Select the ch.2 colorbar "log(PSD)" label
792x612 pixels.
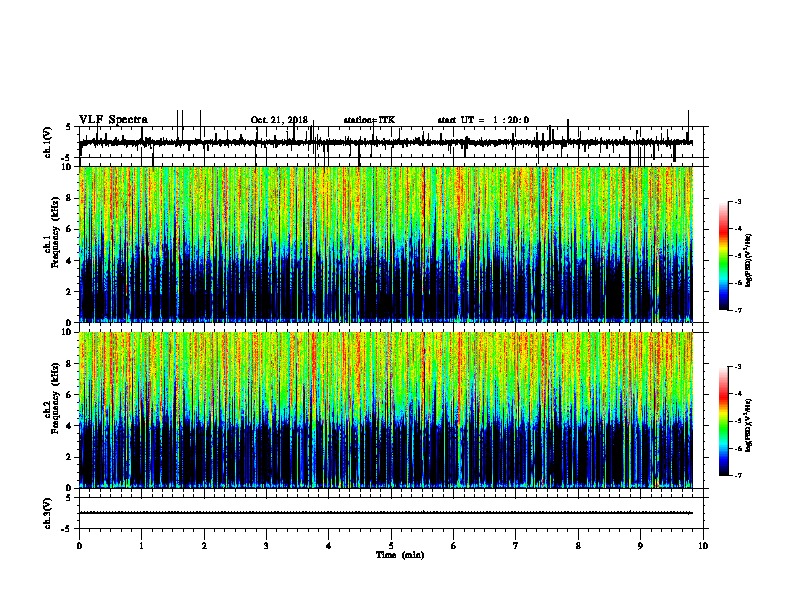coord(749,425)
